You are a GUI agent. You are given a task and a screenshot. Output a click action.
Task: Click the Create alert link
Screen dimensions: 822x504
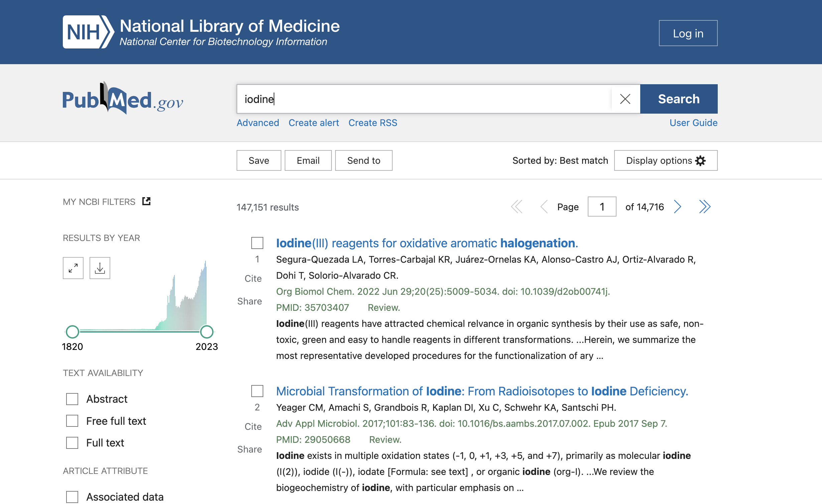pos(314,123)
